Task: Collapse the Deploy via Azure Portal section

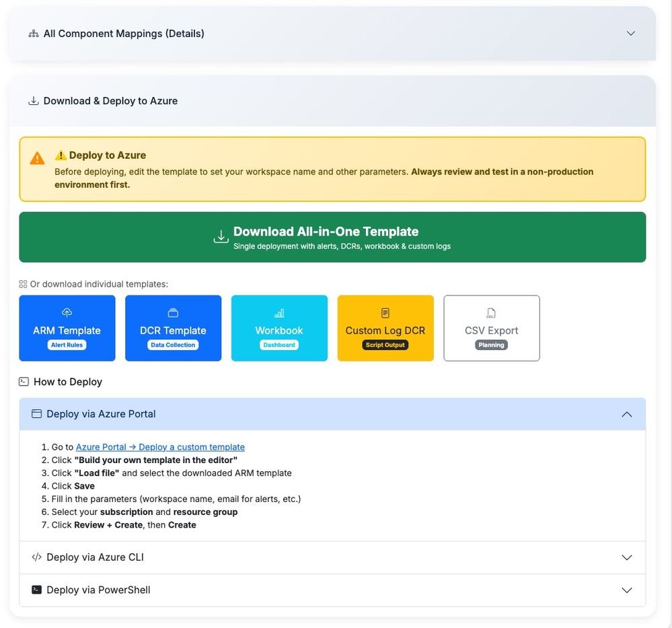Action: (x=627, y=414)
